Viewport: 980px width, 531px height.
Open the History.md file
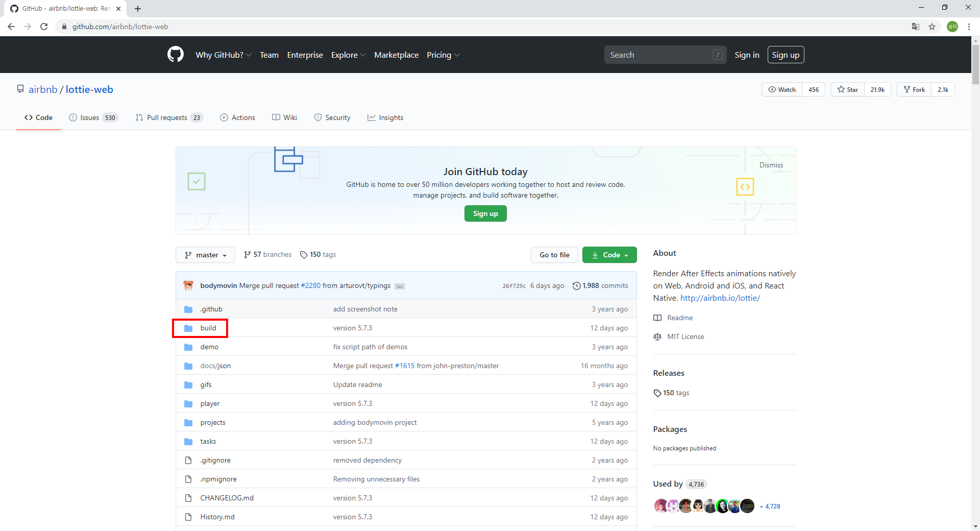(217, 517)
